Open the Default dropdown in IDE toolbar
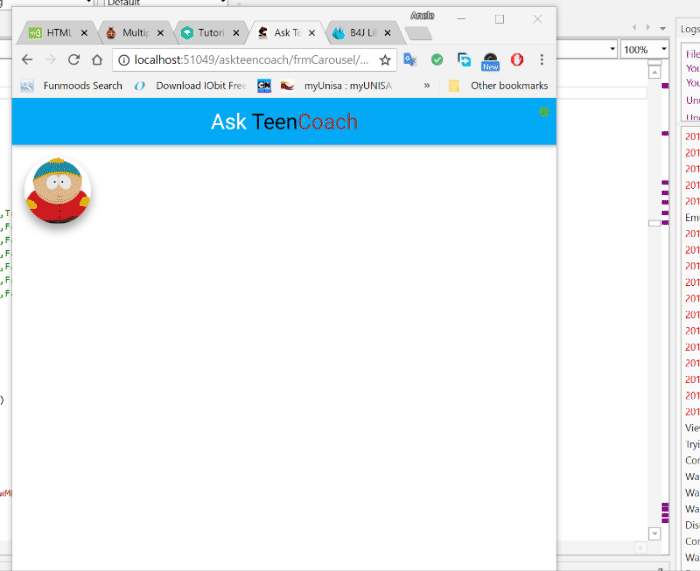The width and height of the screenshot is (700, 571). tap(166, 2)
